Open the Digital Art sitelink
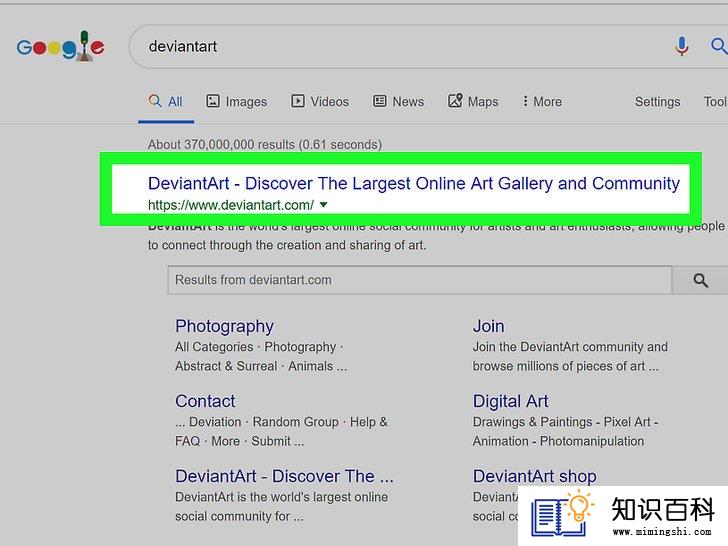Viewport: 728px width, 546px height. tap(511, 401)
